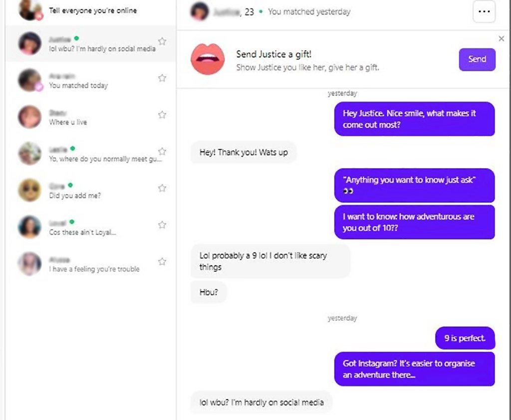Star the conversation saying "Did you add me?"
The width and height of the screenshot is (511, 420).
(162, 188)
